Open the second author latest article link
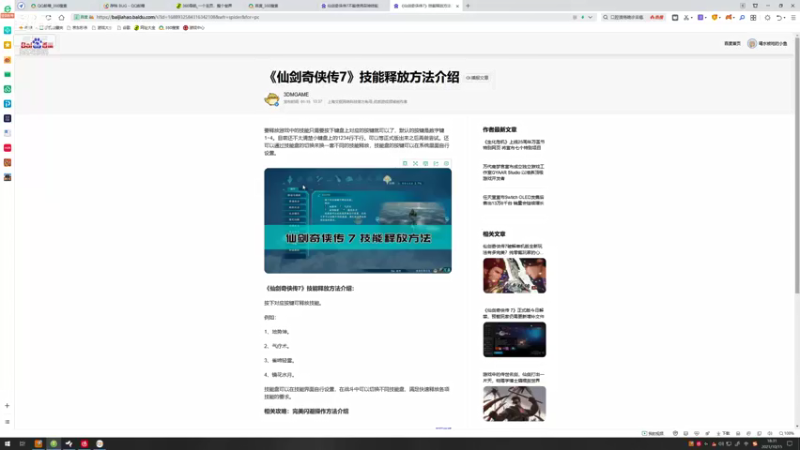800x450 pixels. pyautogui.click(x=514, y=172)
